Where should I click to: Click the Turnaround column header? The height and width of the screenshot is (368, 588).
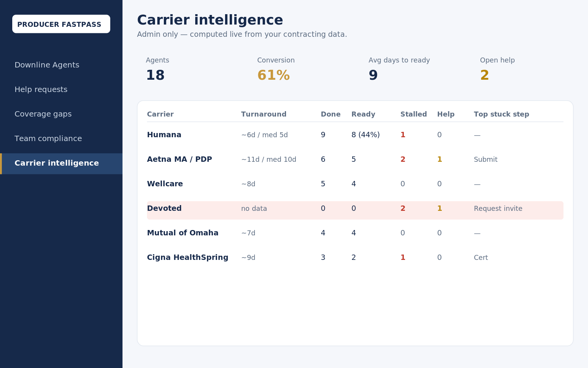tap(264, 114)
